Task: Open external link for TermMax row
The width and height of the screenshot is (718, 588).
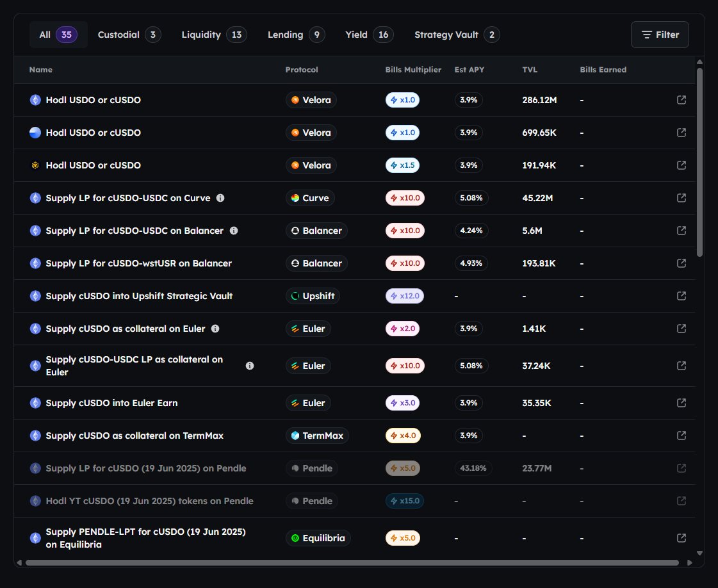Action: coord(681,435)
